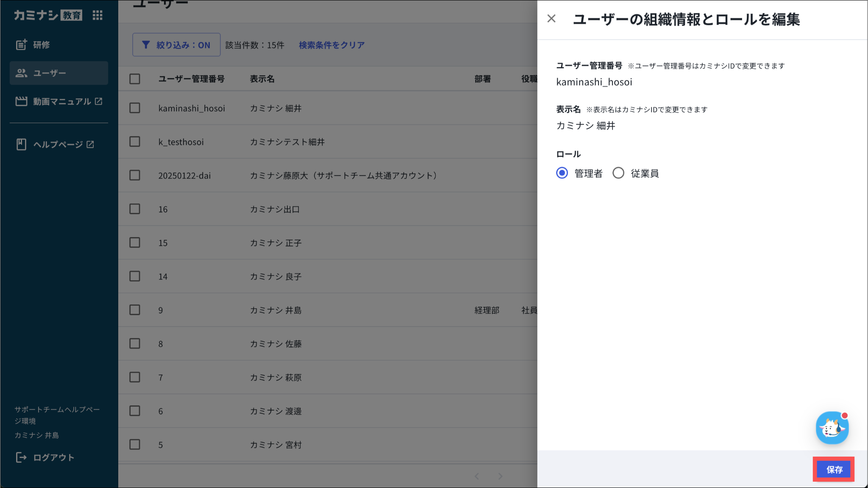Check the kaminashi_hosoi row checkbox

(135, 108)
